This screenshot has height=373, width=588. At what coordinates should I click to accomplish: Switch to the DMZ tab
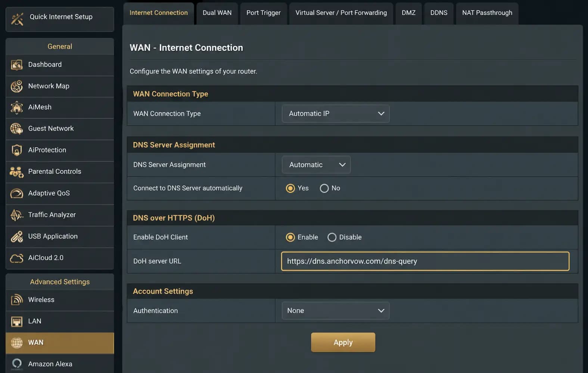(x=408, y=13)
